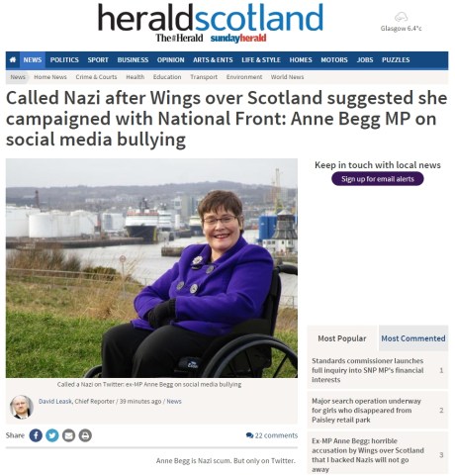Screen dimensions: 455x476
Task: Select the Crime & Courts subsection
Action: click(96, 77)
